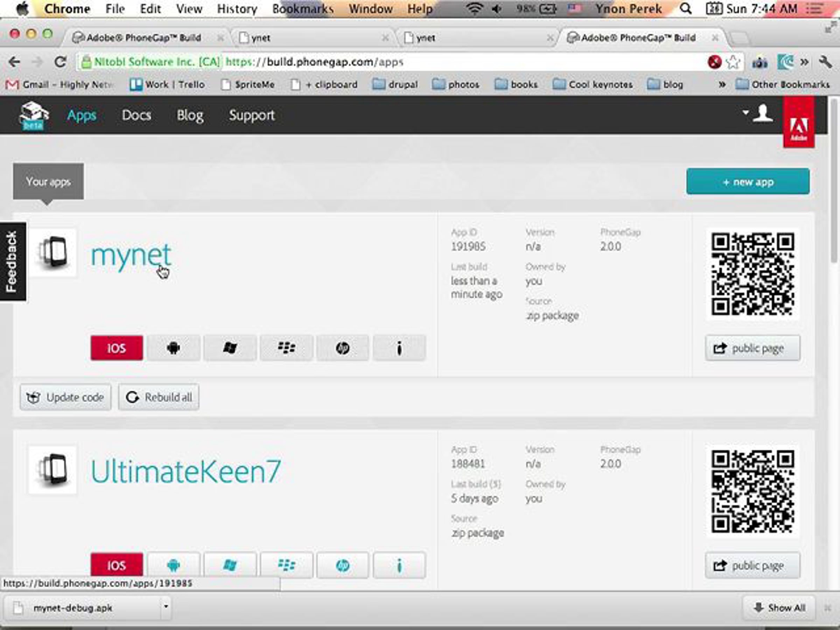Click the Symbian info icon for mynet
Screen dimensions: 840x630
399,348
